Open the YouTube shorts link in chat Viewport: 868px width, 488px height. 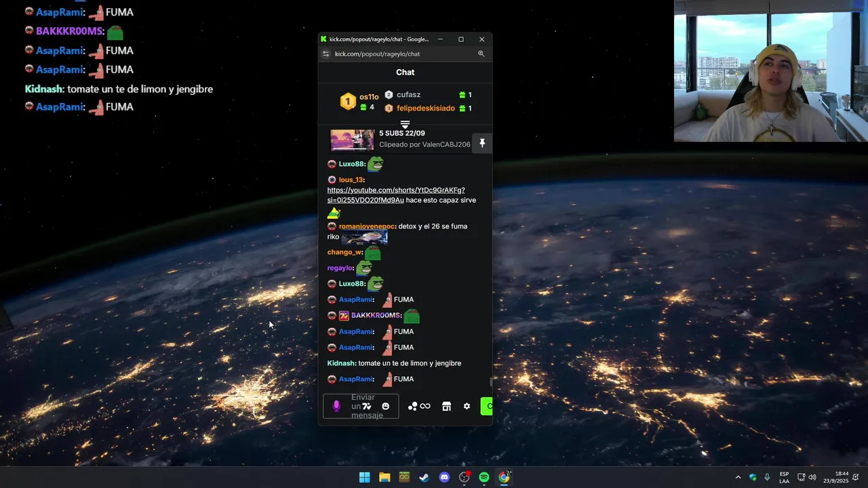396,195
